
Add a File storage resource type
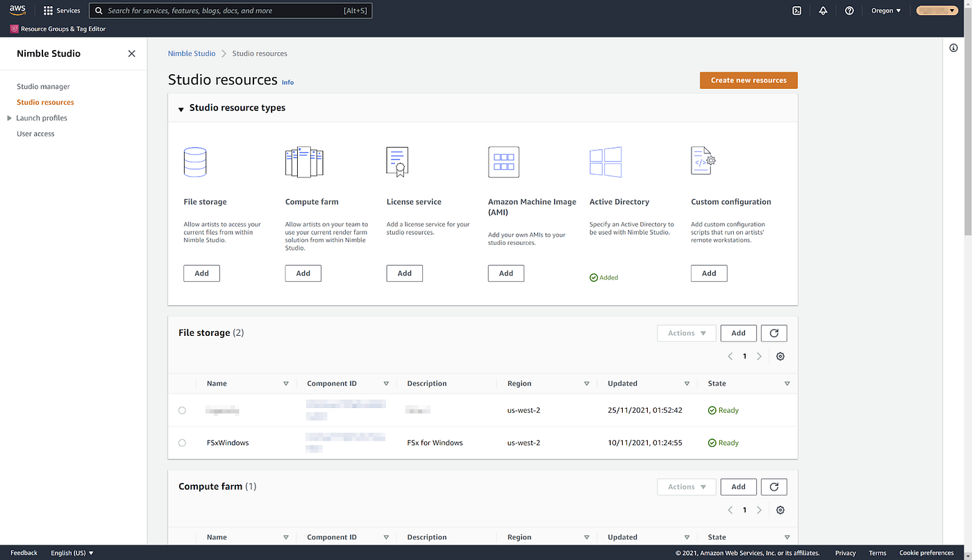click(201, 273)
